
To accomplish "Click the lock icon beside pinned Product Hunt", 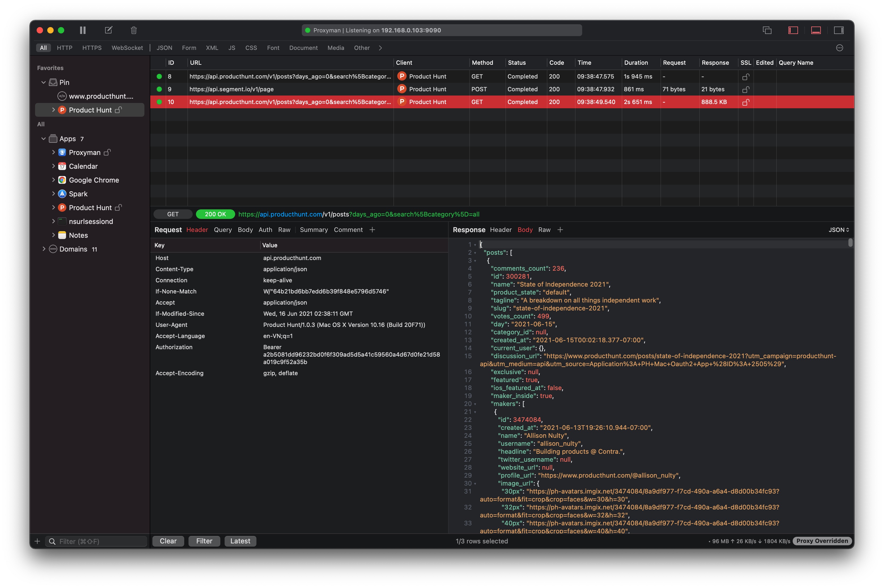I will [118, 110].
